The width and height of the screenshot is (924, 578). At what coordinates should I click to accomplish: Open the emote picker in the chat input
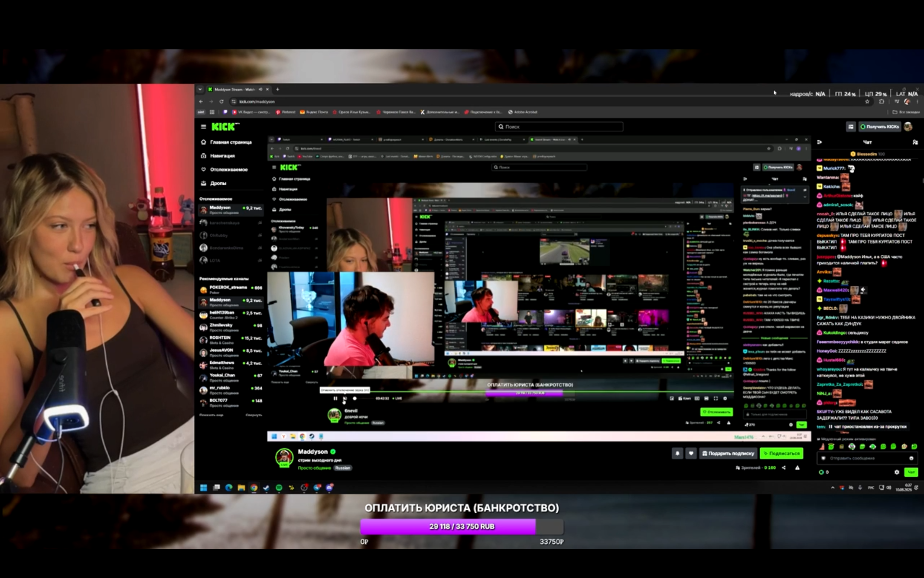[911, 458]
